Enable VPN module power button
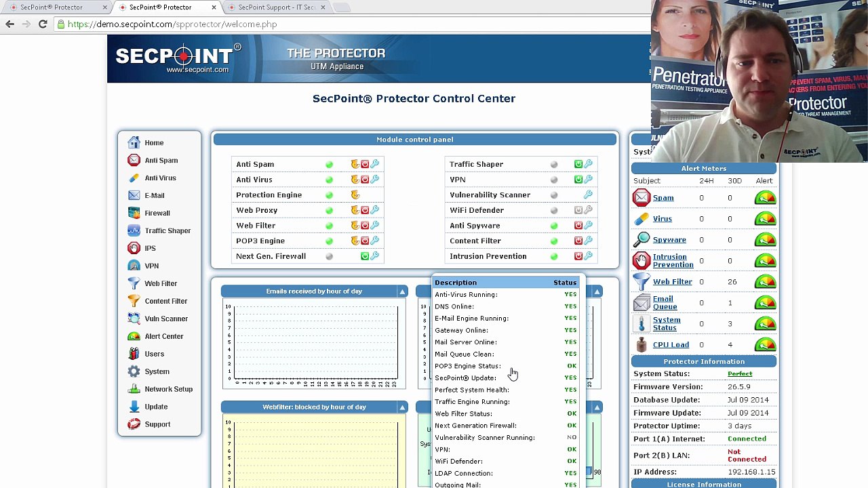The width and height of the screenshot is (868, 488). 578,180
